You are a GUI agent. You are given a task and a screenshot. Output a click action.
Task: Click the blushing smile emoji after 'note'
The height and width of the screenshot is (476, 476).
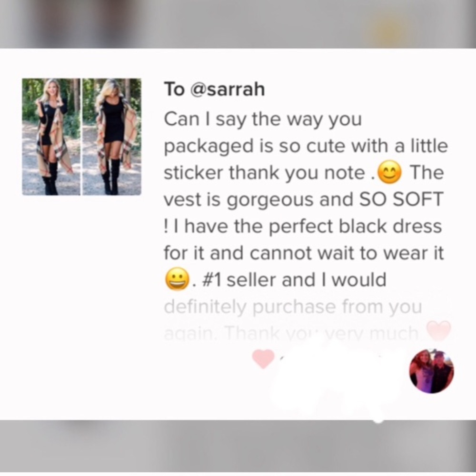click(x=390, y=172)
